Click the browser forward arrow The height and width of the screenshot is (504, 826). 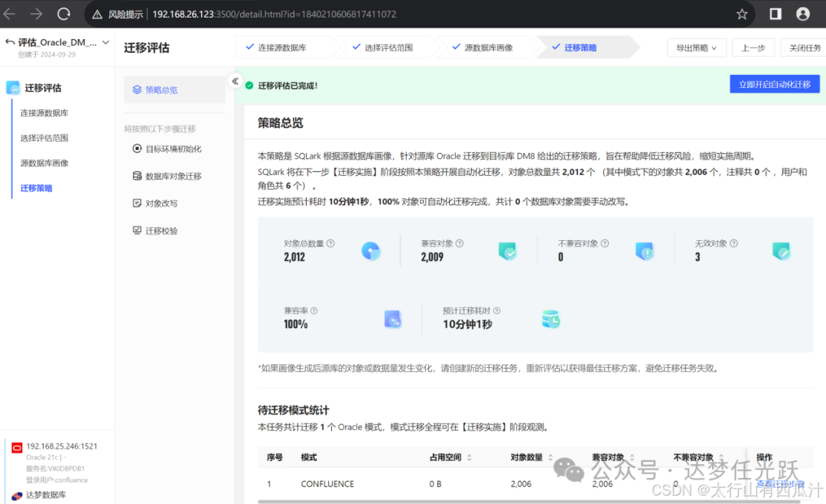[37, 14]
